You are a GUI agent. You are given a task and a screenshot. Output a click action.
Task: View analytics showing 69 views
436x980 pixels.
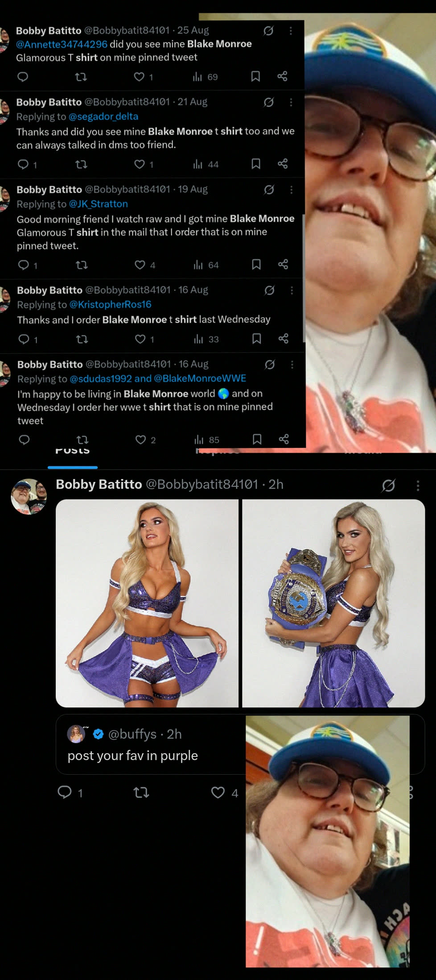click(206, 77)
